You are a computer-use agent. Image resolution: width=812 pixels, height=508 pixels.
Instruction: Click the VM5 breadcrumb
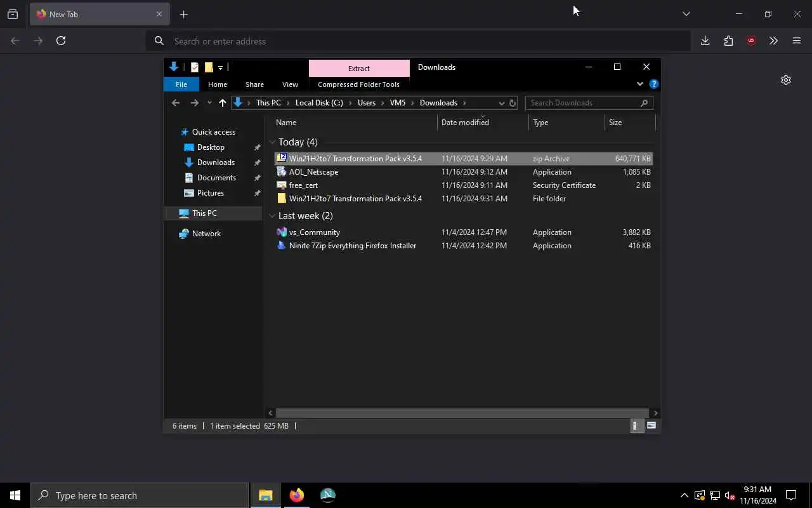pyautogui.click(x=398, y=103)
